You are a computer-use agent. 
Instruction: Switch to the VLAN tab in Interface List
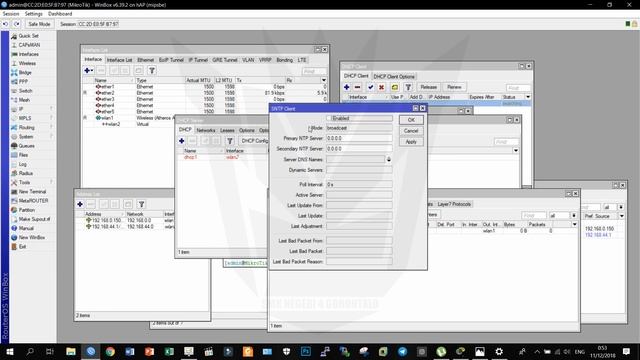pos(248,60)
